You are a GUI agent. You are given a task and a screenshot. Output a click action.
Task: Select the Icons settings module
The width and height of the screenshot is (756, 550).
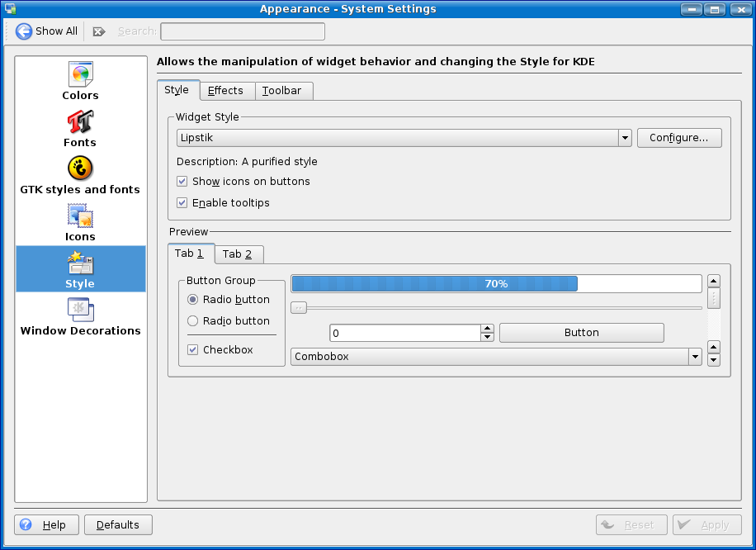pos(80,216)
